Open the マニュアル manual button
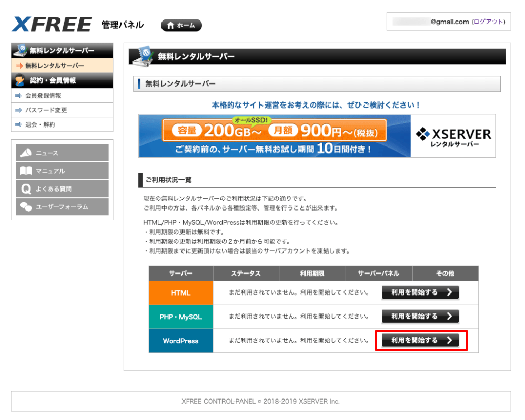 [62, 171]
